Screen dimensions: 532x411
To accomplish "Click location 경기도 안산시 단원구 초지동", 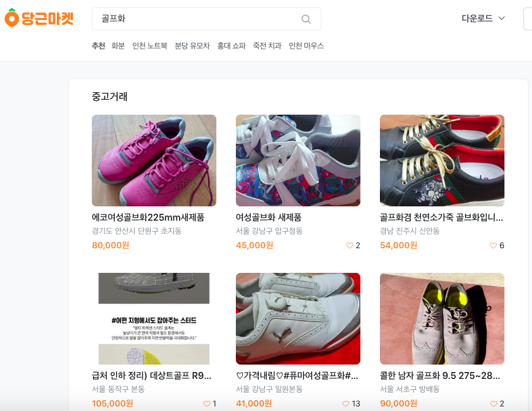I will pyautogui.click(x=137, y=231).
